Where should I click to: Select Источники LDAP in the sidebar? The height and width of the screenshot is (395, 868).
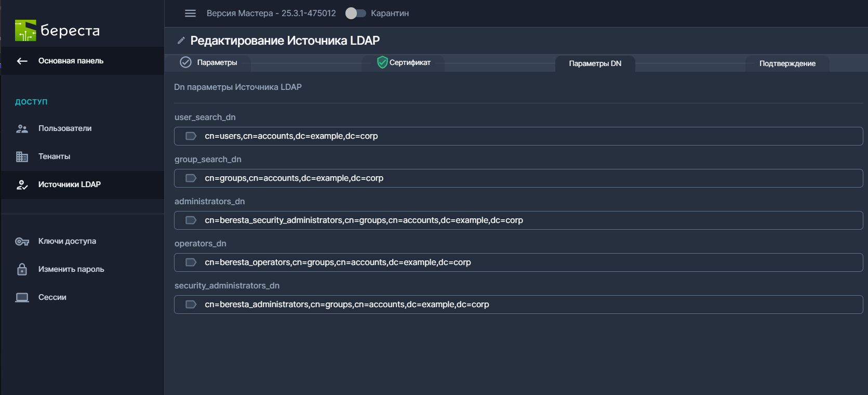click(x=69, y=185)
